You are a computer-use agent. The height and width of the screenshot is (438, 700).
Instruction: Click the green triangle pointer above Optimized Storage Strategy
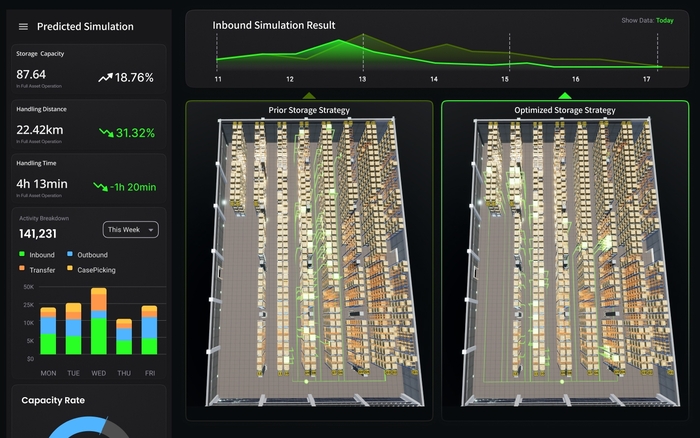(565, 96)
